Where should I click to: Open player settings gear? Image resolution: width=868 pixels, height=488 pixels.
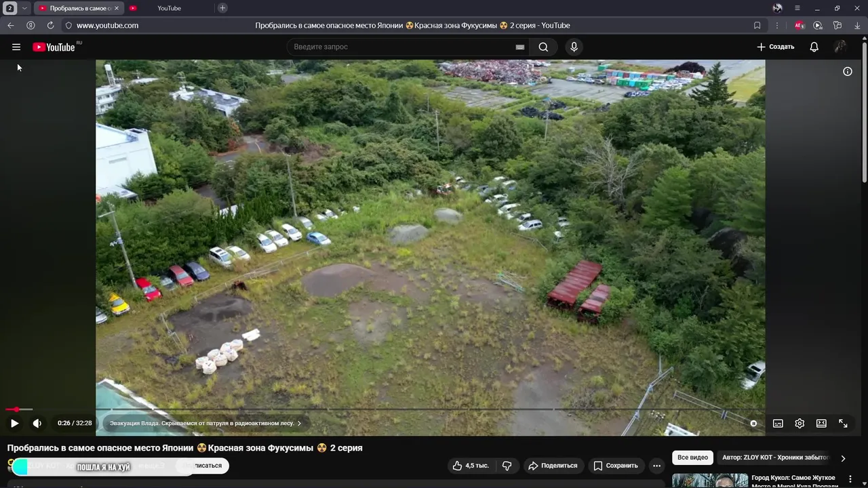800,423
